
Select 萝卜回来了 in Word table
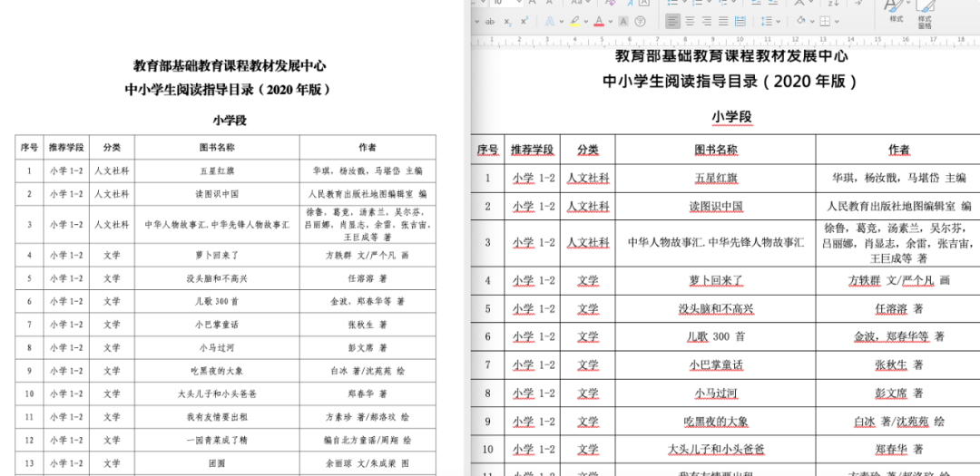coord(716,280)
